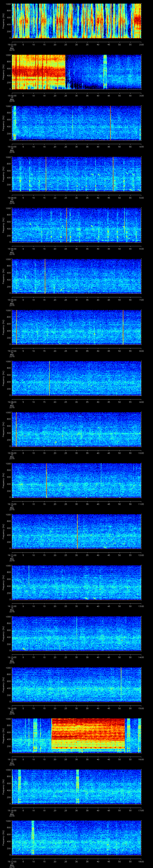
Task: Click the red vertical line in the 19:11:00 panel
Action: pyautogui.click(x=77, y=531)
